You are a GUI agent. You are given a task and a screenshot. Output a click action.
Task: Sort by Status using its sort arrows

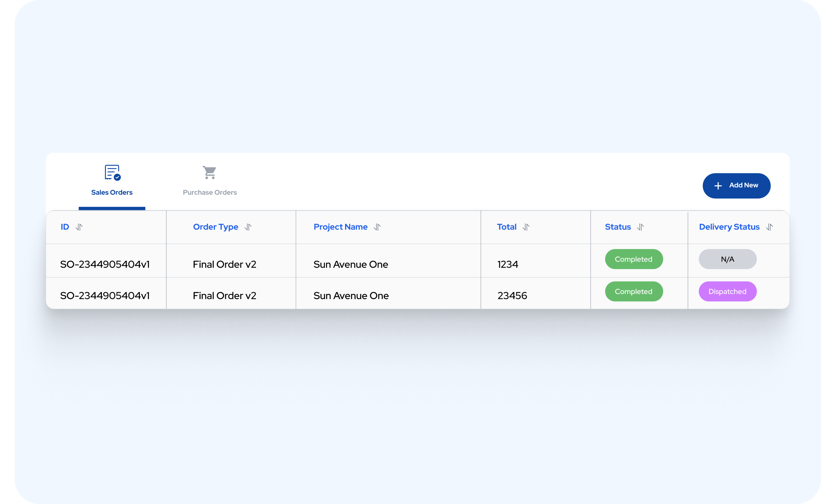pos(641,227)
